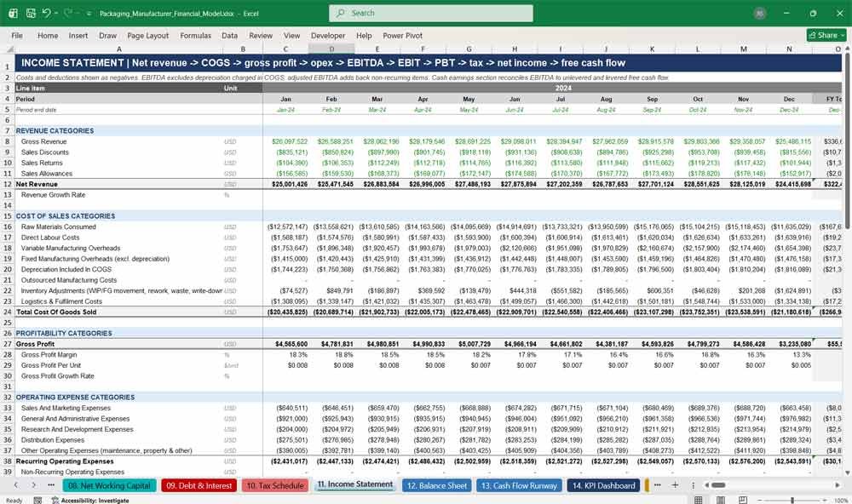Select the Net Revenue label cell
This screenshot has height=504, width=852.
pos(37,184)
